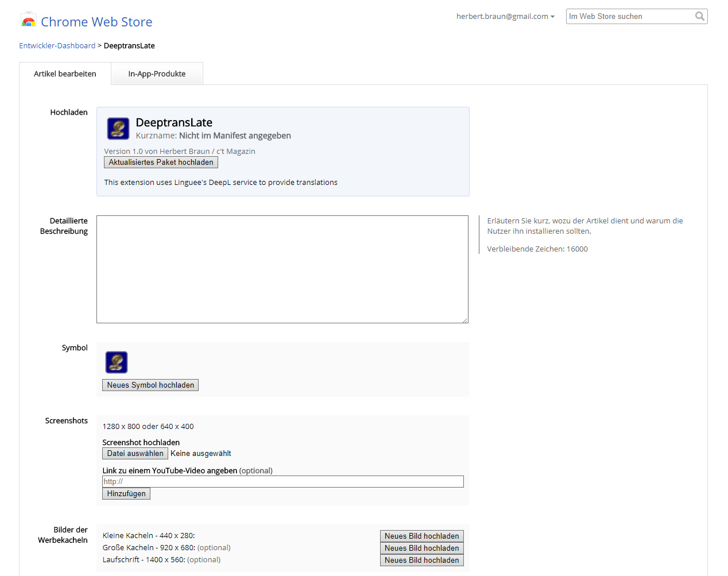This screenshot has width=728, height=576.
Task: Click the search magnifier icon
Action: [x=699, y=16]
